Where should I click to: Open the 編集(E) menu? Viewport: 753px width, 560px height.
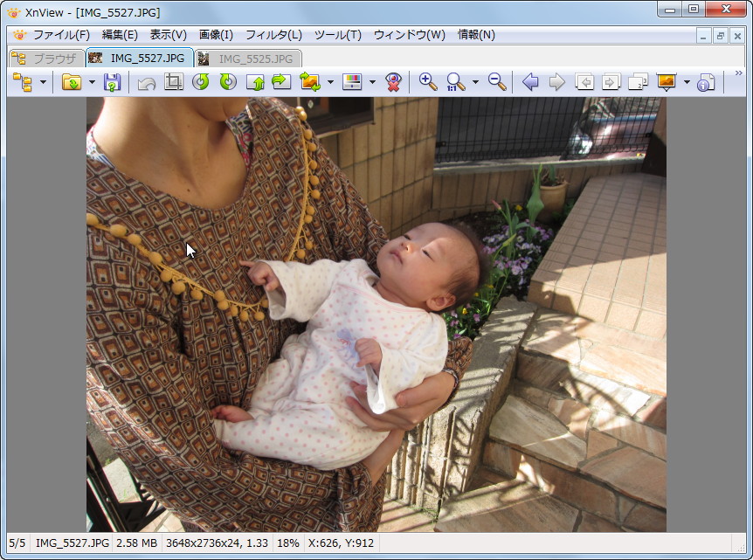pos(120,35)
